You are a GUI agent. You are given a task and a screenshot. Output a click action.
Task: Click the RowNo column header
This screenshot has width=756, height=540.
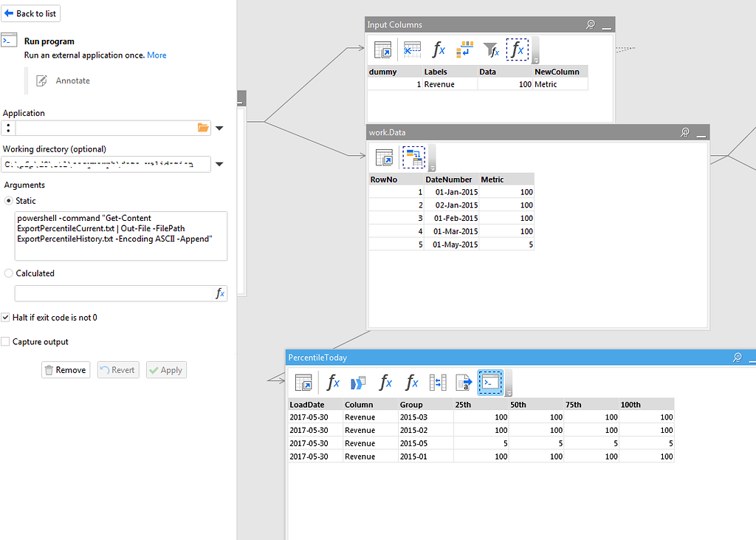(396, 180)
